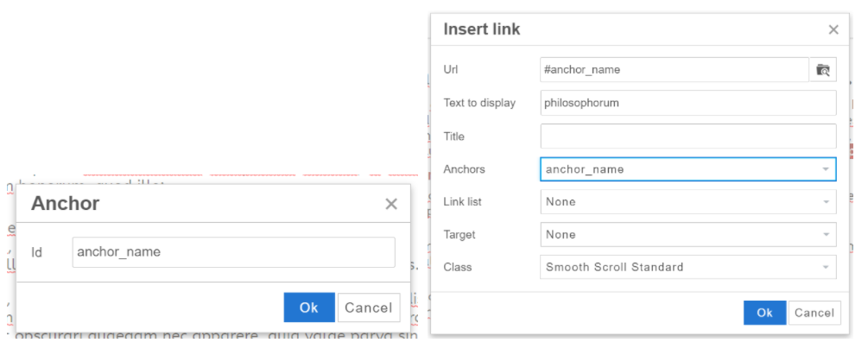
Task: Open the Target dropdown
Action: [x=687, y=235]
